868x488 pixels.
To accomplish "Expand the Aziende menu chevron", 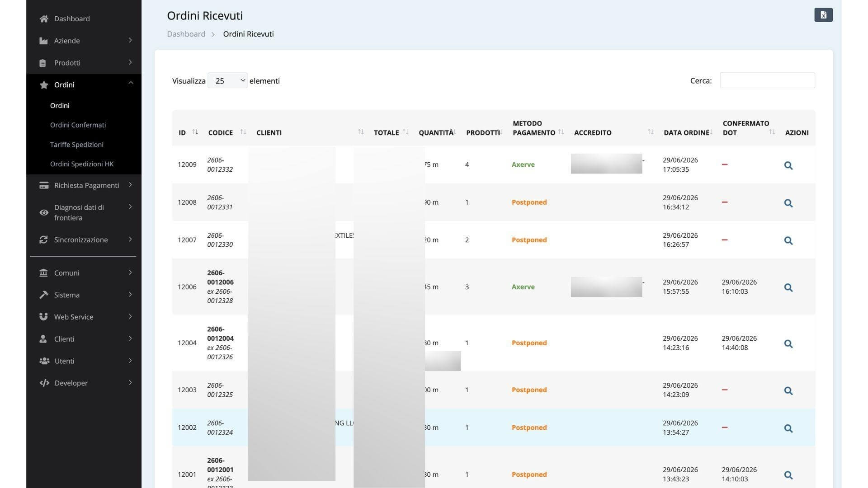I will pos(130,40).
